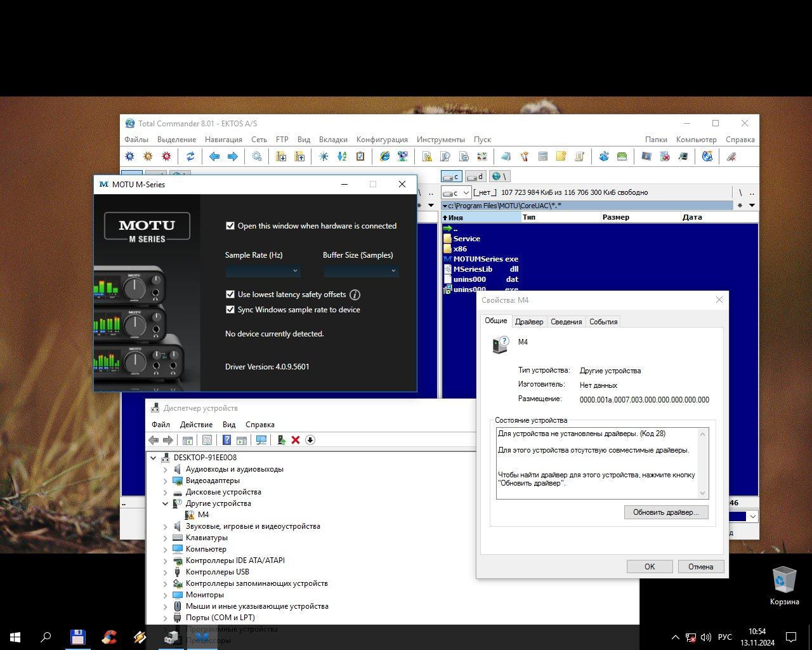Expand the 'Контроллеры USB' tree node

pos(166,572)
